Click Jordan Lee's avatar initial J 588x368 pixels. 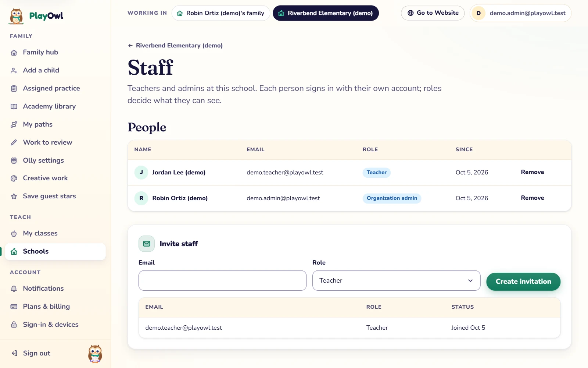click(x=141, y=172)
